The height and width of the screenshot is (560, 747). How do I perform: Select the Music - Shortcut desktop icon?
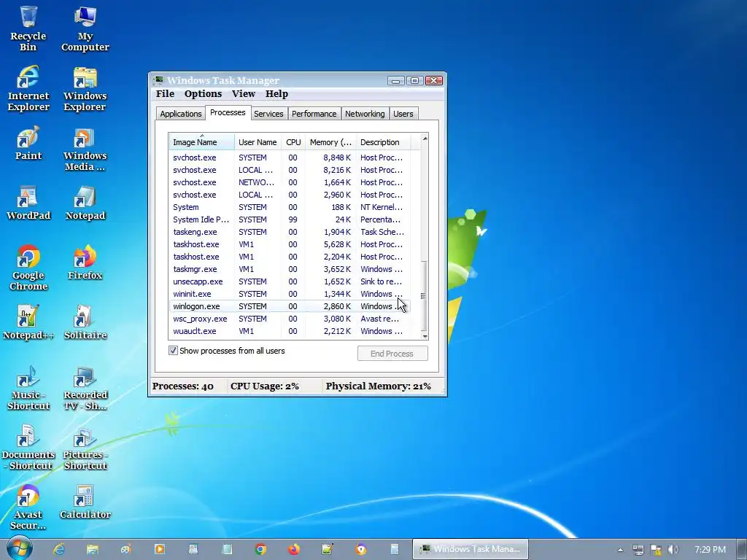28,387
